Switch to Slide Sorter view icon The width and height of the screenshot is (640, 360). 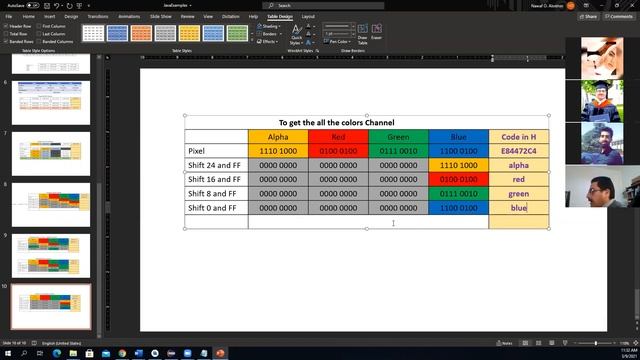(539, 343)
